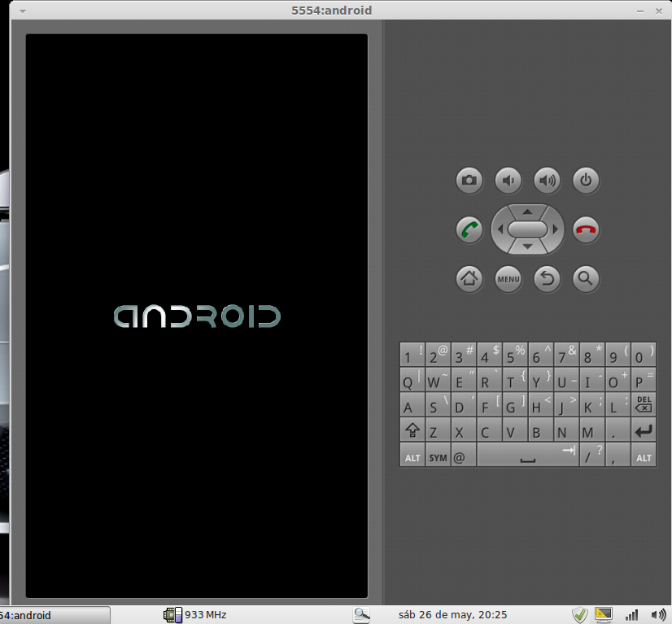This screenshot has width=672, height=624.
Task: Click the SYM key
Action: pyautogui.click(x=438, y=455)
